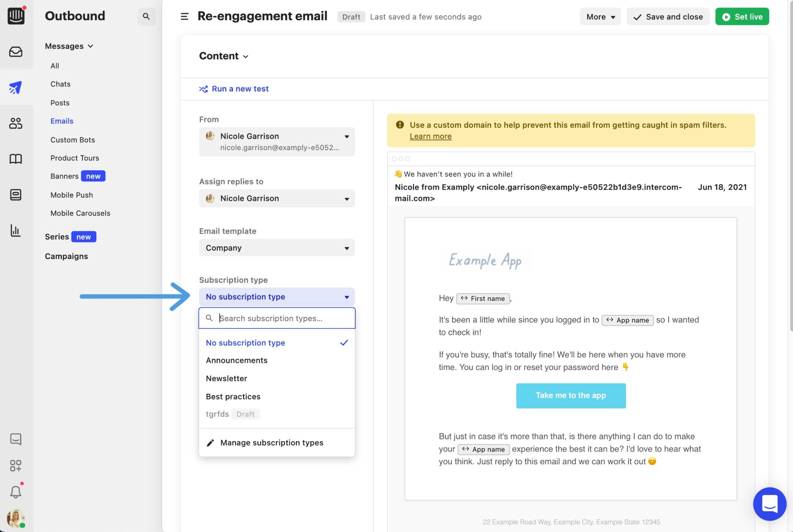793x532 pixels.
Task: Open the Articles book icon
Action: [16, 159]
